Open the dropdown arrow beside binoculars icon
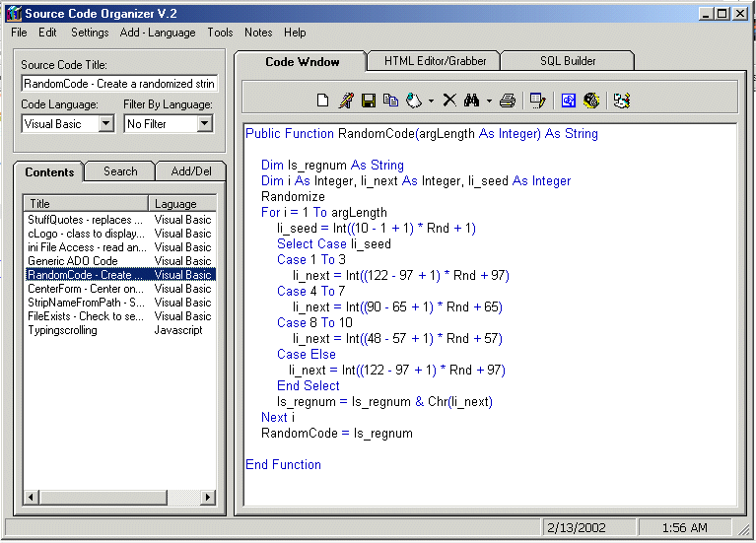Viewport: 756px width, 543px height. pyautogui.click(x=488, y=101)
